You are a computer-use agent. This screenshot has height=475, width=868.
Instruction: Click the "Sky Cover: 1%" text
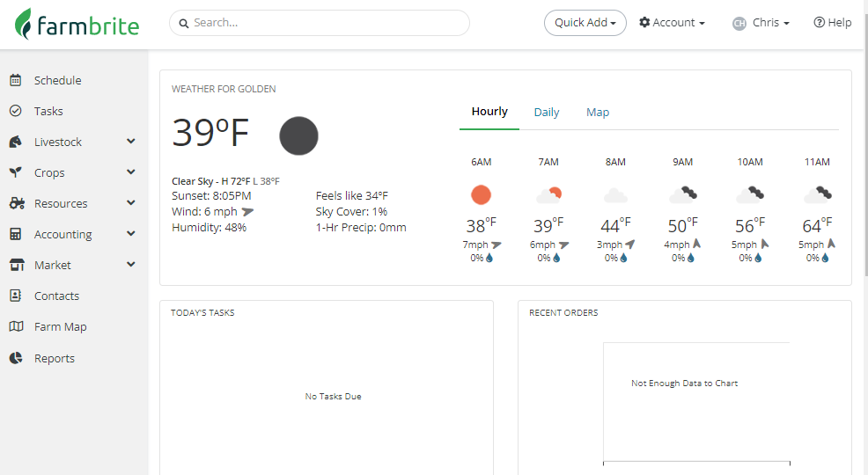351,212
